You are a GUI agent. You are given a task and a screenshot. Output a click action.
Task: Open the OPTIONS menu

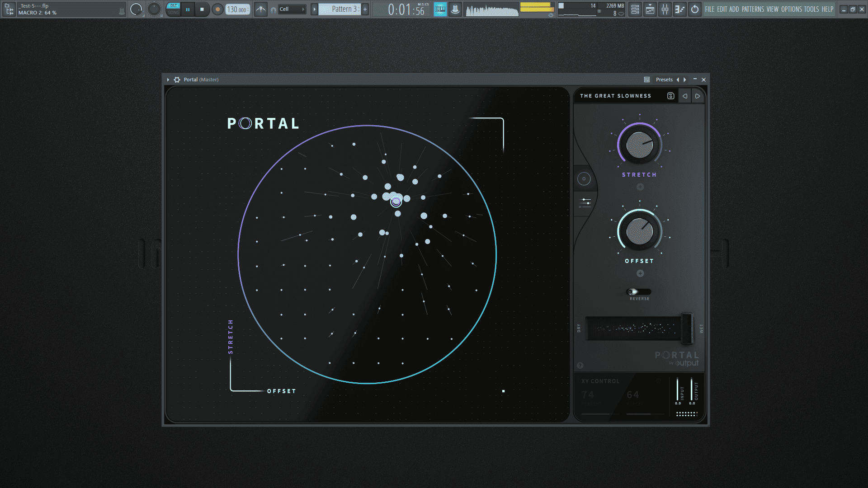click(792, 9)
